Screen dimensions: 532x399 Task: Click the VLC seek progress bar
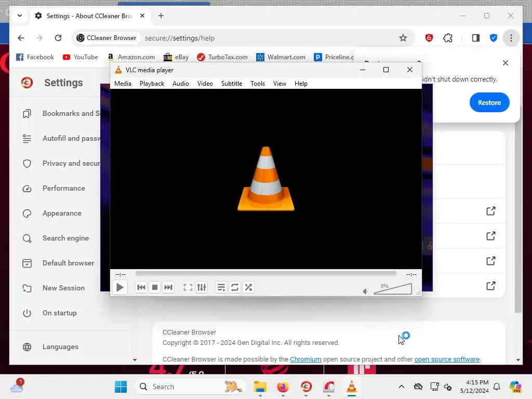pyautogui.click(x=265, y=273)
